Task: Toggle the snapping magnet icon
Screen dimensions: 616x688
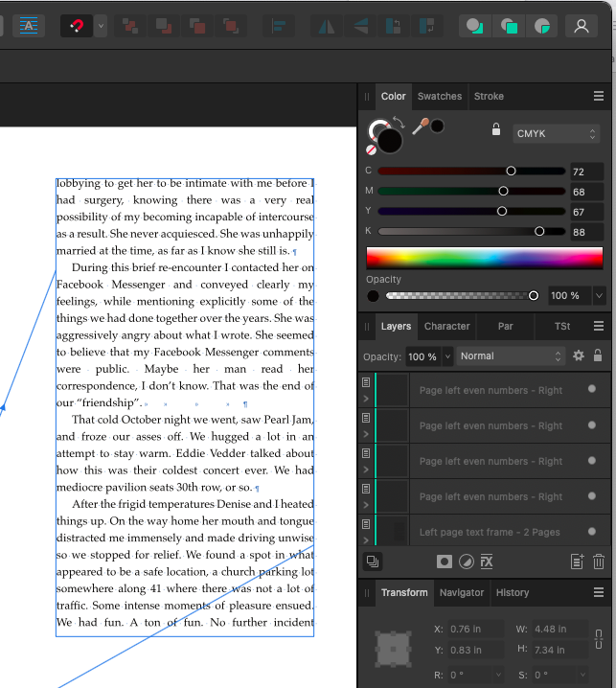Action: coord(77,26)
